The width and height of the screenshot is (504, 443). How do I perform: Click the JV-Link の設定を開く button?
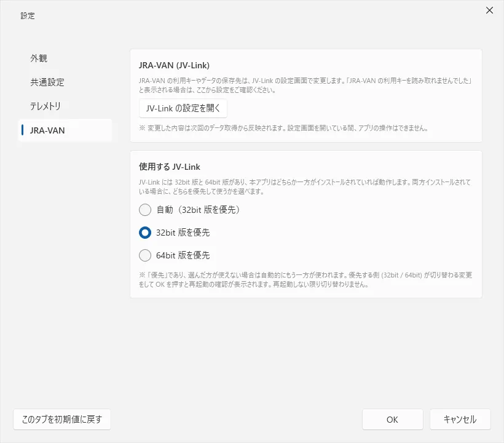[x=183, y=108]
